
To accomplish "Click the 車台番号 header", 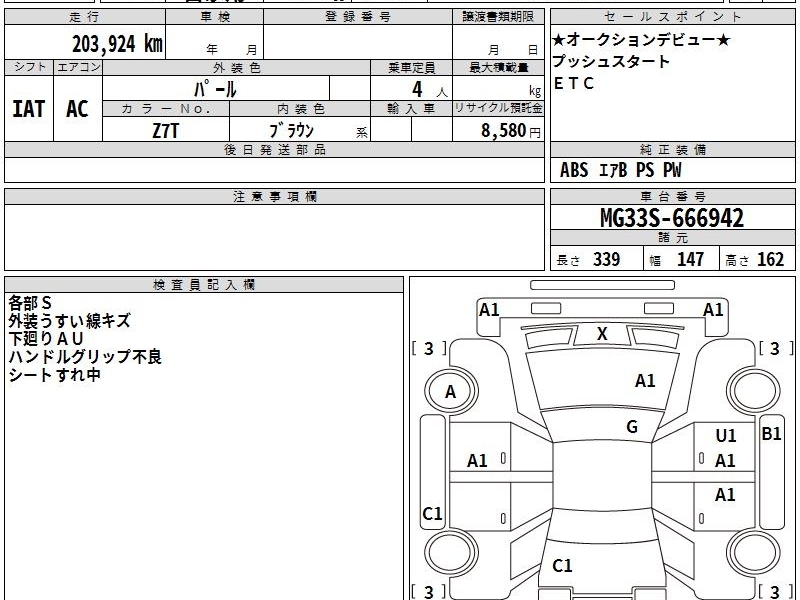I will point(672,196).
